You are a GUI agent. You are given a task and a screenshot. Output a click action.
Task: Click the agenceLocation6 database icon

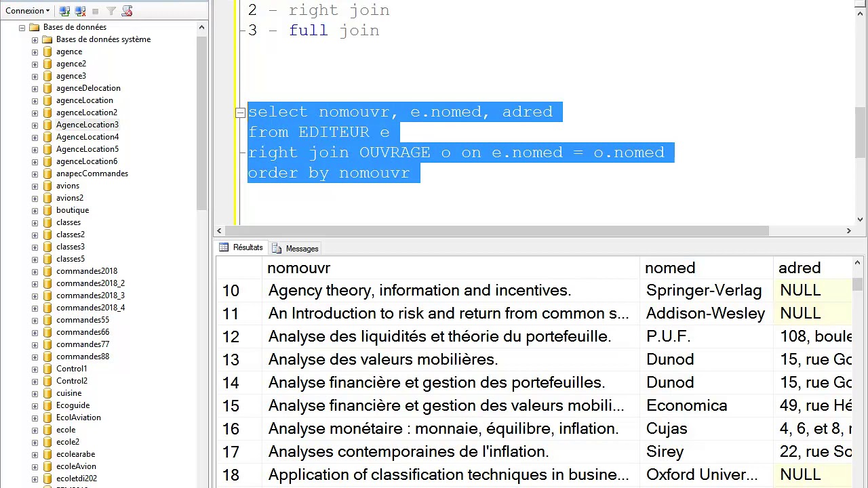(x=47, y=161)
